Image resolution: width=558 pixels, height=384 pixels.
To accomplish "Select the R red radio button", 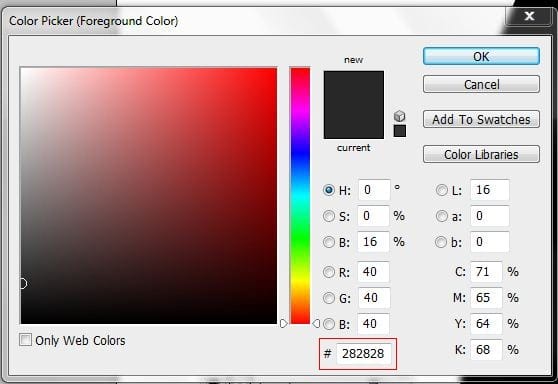I will click(328, 272).
